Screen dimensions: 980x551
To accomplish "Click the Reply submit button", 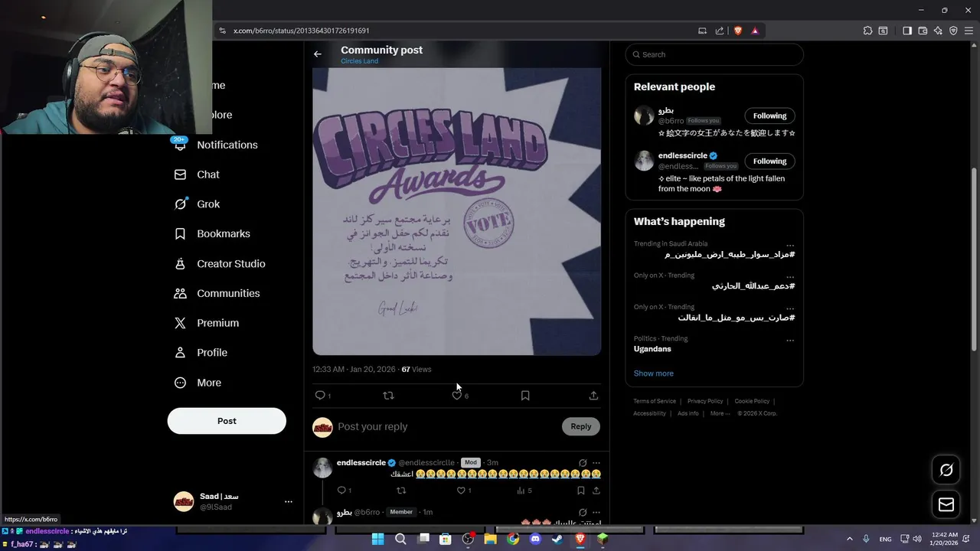I will point(581,426).
